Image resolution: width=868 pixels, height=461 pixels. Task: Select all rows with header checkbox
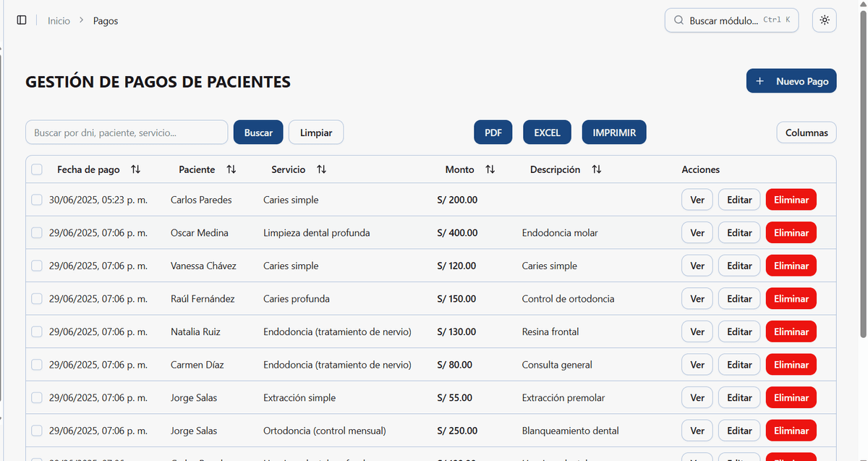[37, 169]
